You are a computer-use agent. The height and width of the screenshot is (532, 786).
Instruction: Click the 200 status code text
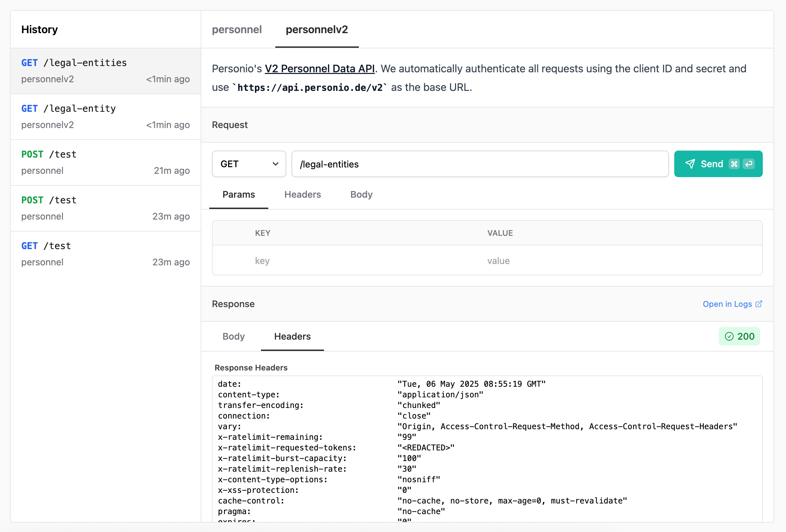pyautogui.click(x=746, y=336)
